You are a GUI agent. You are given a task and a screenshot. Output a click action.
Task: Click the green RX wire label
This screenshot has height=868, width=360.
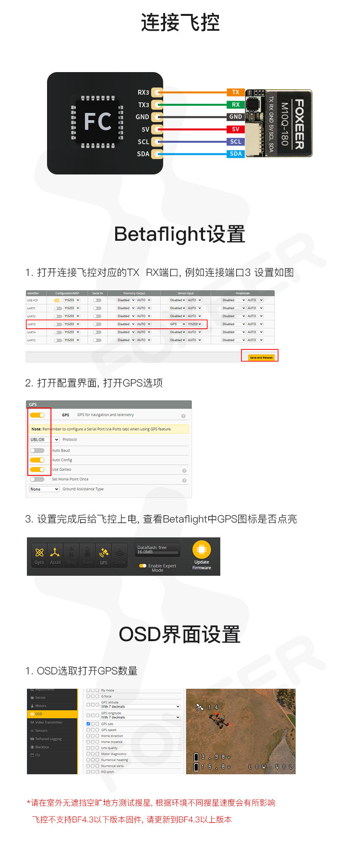[236, 105]
